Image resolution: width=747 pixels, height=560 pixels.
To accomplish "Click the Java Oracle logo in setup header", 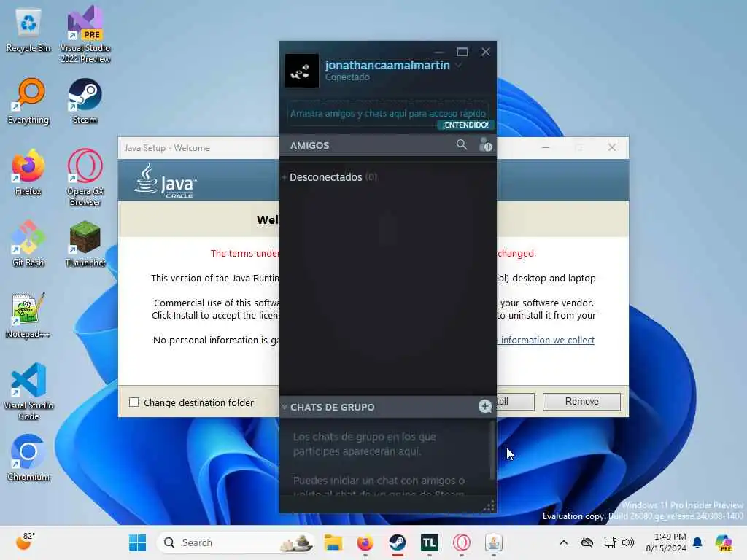I will click(165, 181).
